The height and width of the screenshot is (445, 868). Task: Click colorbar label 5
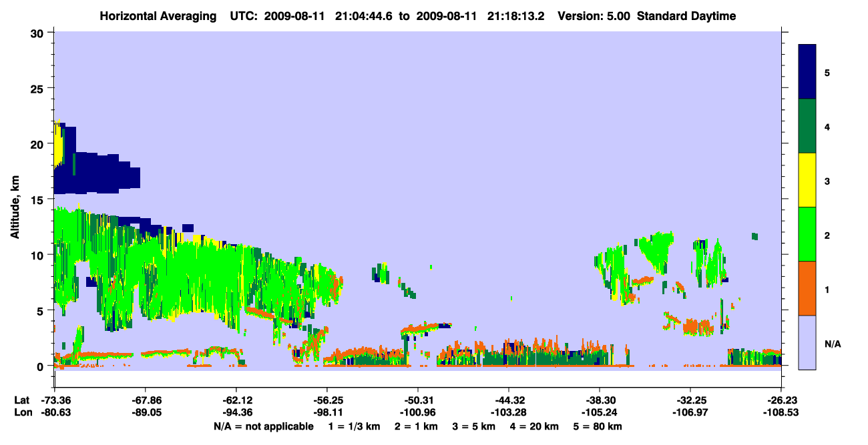pyautogui.click(x=827, y=72)
